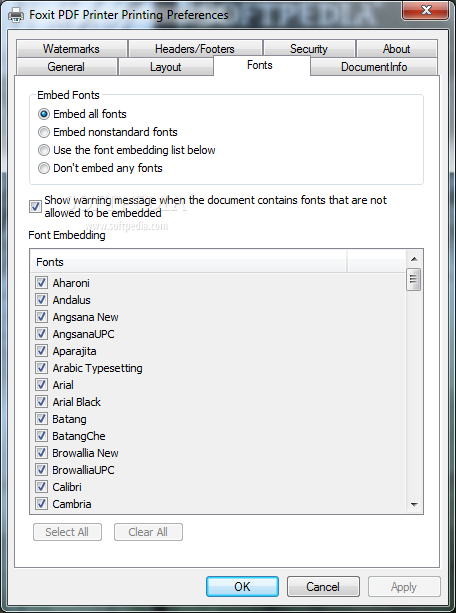Uncheck the Andalus font checkbox
The image size is (456, 613).
[41, 299]
